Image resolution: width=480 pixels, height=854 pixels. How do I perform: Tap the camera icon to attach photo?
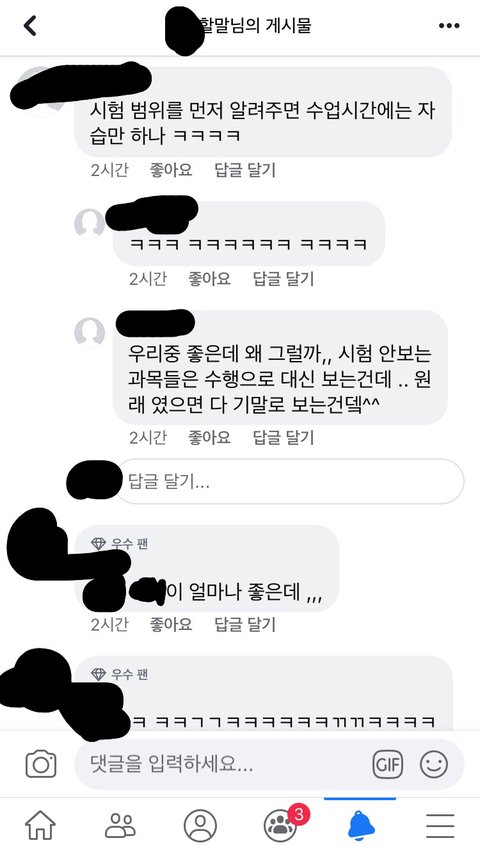tap(41, 764)
